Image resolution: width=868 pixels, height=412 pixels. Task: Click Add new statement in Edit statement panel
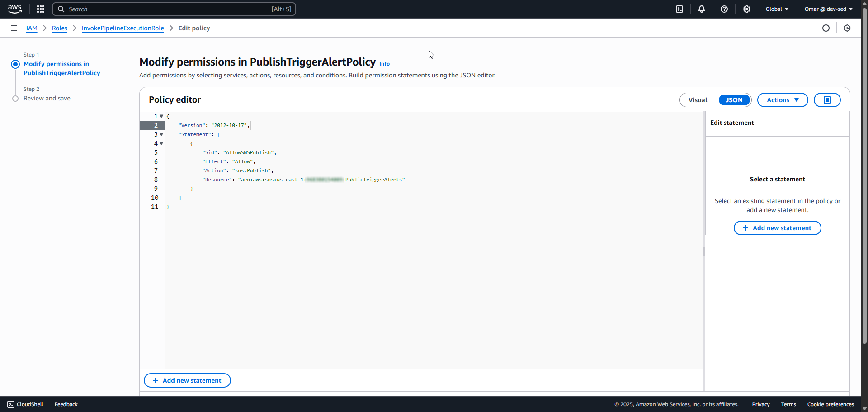778,228
